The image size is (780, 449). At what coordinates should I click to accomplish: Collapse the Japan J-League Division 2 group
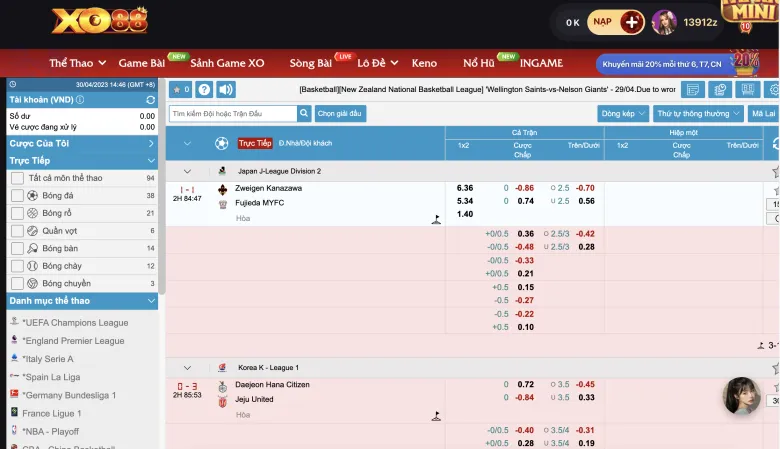(x=187, y=171)
